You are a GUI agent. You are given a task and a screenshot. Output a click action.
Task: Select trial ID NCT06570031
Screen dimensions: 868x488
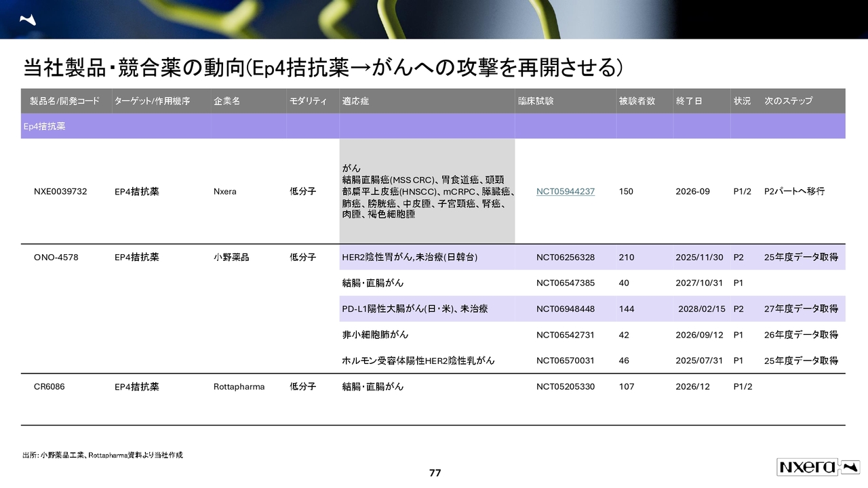[x=565, y=361]
